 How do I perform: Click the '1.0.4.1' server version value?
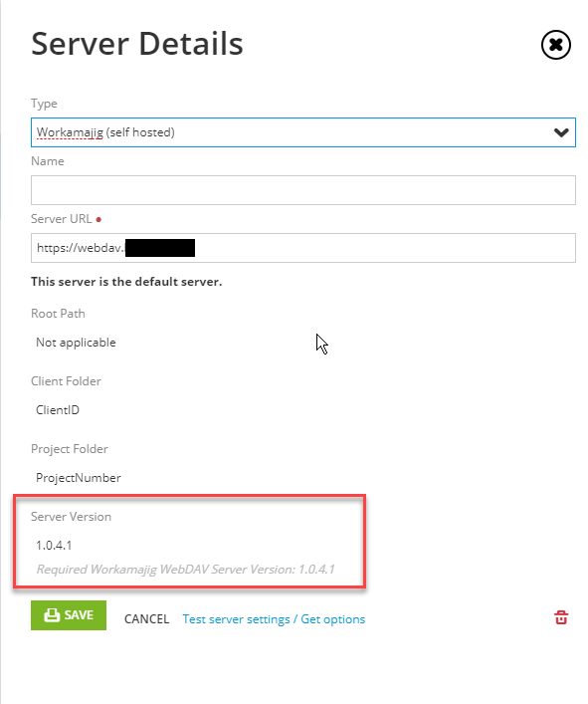click(x=54, y=545)
